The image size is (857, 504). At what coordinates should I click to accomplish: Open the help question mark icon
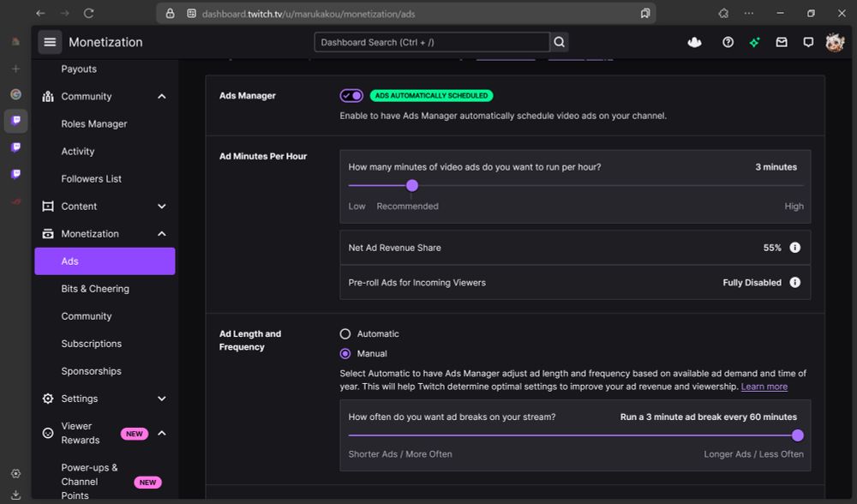(x=728, y=42)
